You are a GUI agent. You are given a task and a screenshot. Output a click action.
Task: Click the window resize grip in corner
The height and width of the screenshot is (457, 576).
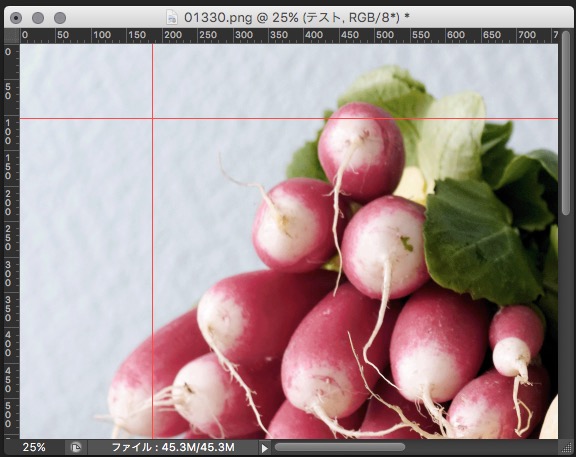[x=566, y=447]
